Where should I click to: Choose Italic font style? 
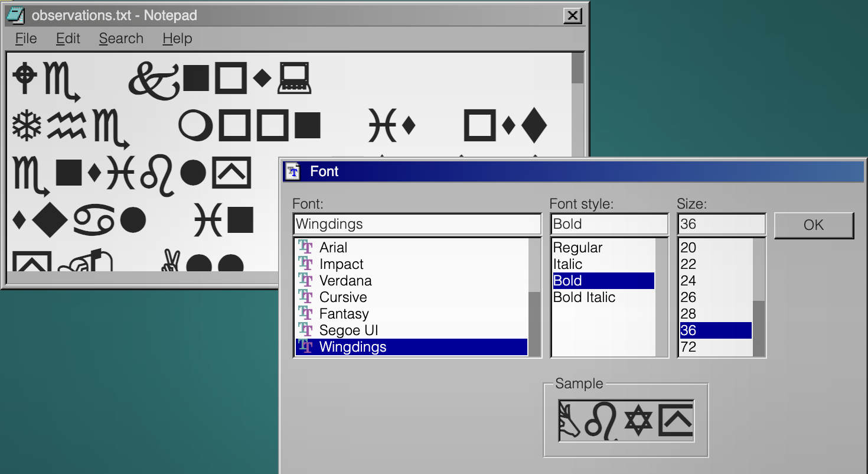click(x=603, y=264)
